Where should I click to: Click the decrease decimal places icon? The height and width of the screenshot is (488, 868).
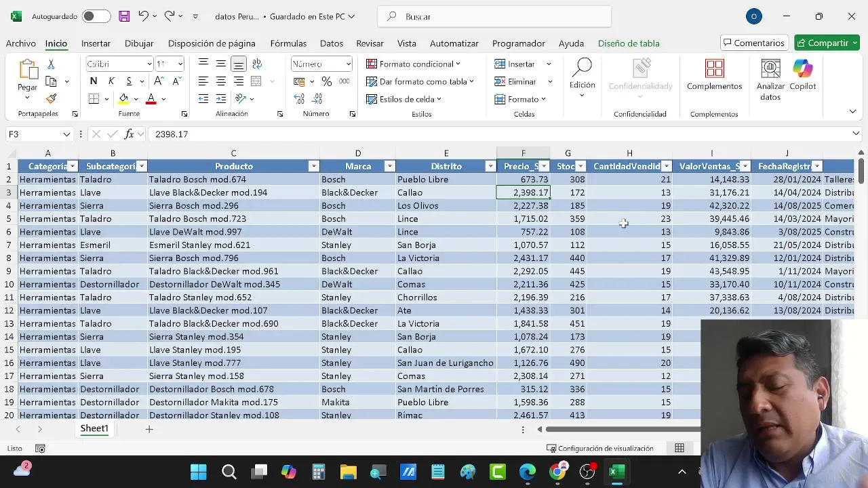[x=317, y=99]
